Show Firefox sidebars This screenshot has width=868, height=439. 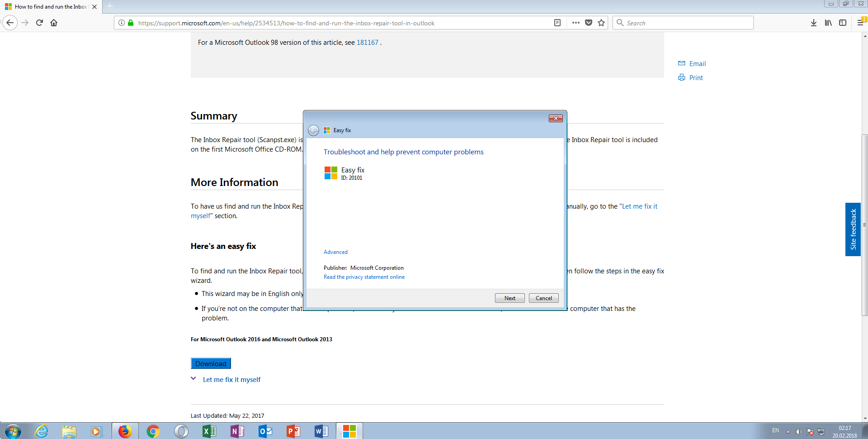pyautogui.click(x=843, y=23)
